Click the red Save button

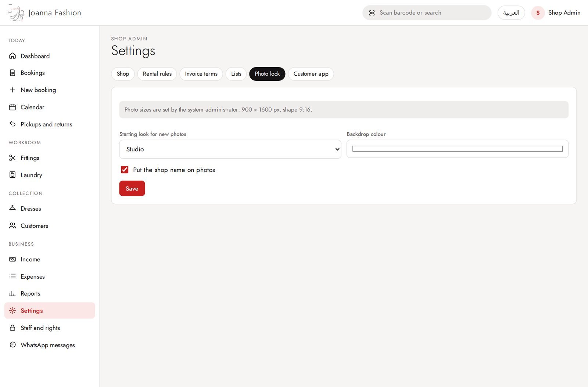coord(132,188)
